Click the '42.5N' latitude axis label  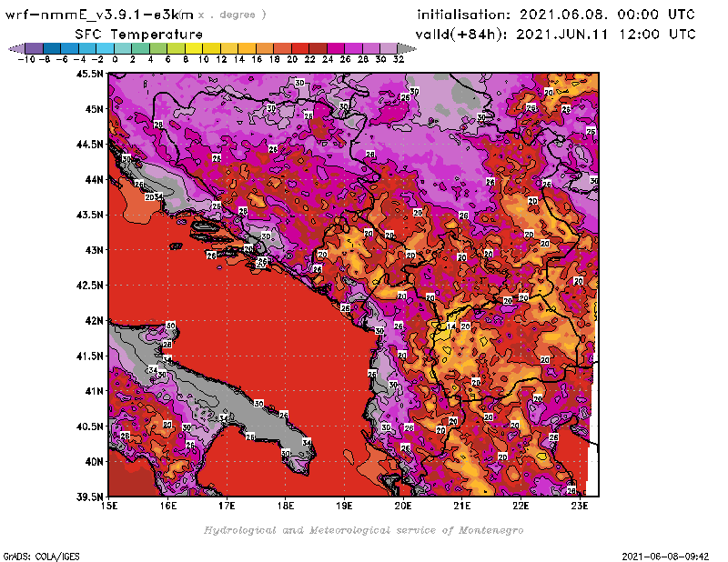point(90,286)
